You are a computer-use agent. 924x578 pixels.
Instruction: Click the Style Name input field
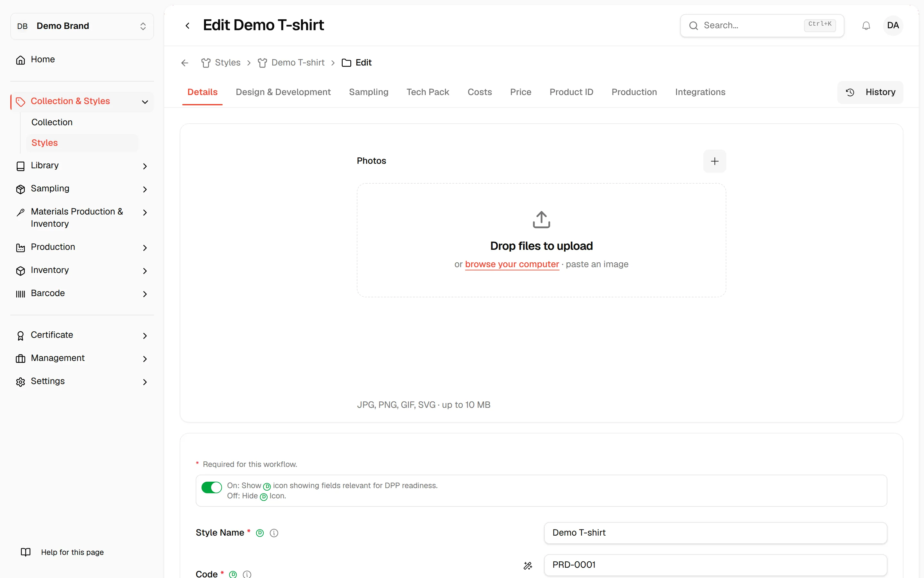point(715,533)
